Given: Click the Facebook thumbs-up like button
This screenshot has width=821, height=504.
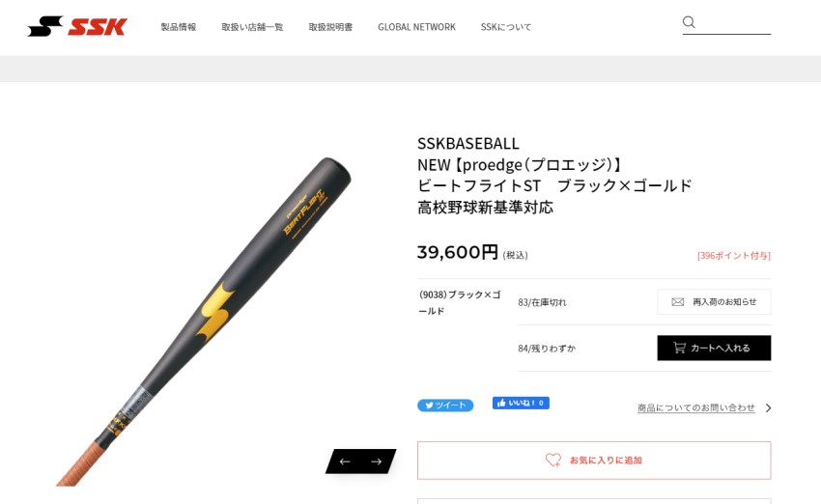Looking at the screenshot, I should coord(521,403).
